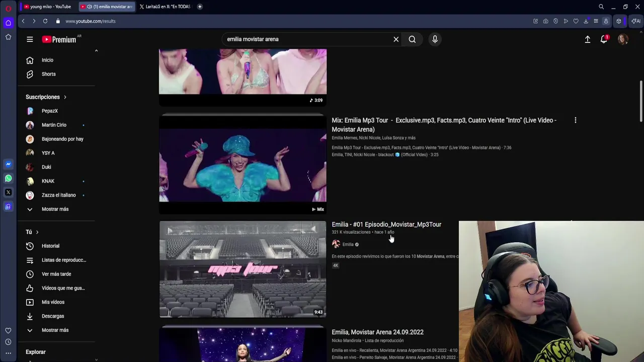
Task: Expand the Tú section arrow
Action: click(x=37, y=232)
